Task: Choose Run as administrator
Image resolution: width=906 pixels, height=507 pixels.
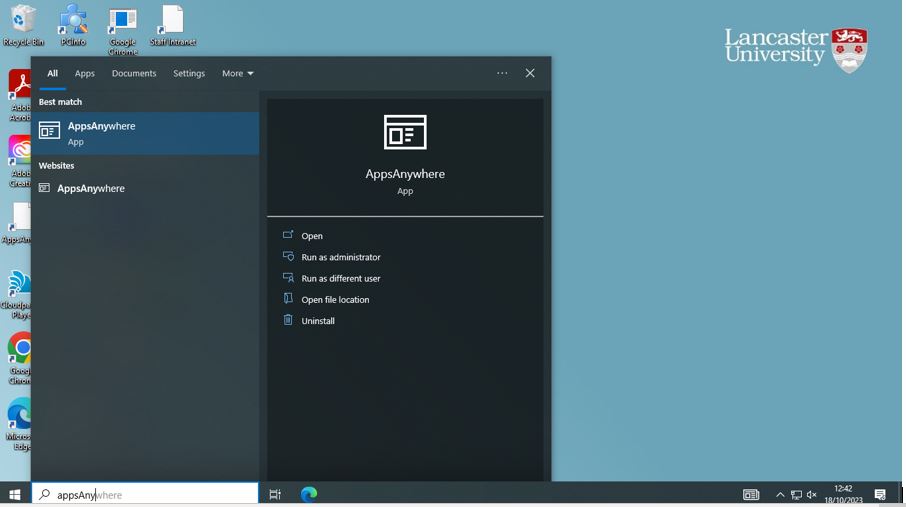Action: click(341, 257)
